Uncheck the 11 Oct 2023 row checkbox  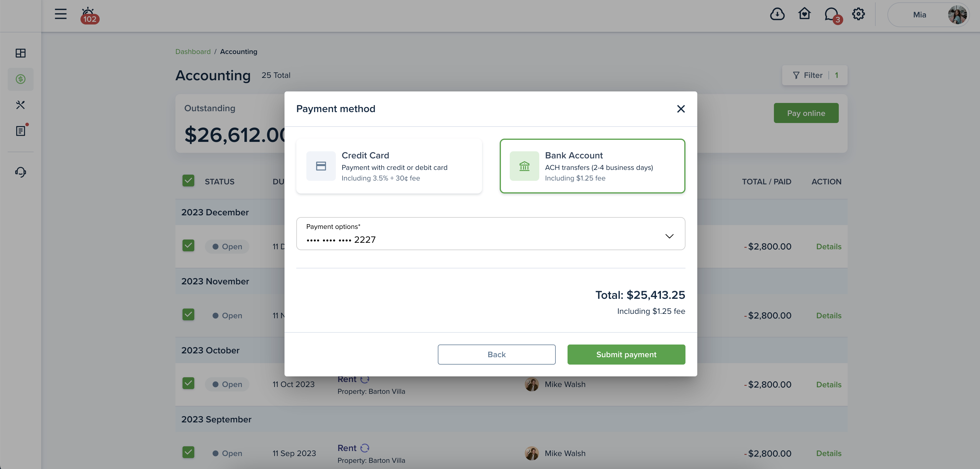click(188, 383)
